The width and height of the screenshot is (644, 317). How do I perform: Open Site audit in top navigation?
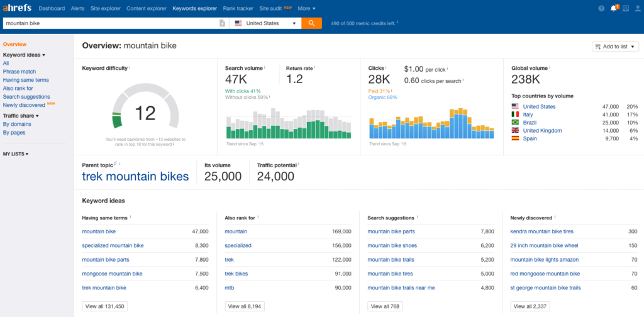point(270,8)
